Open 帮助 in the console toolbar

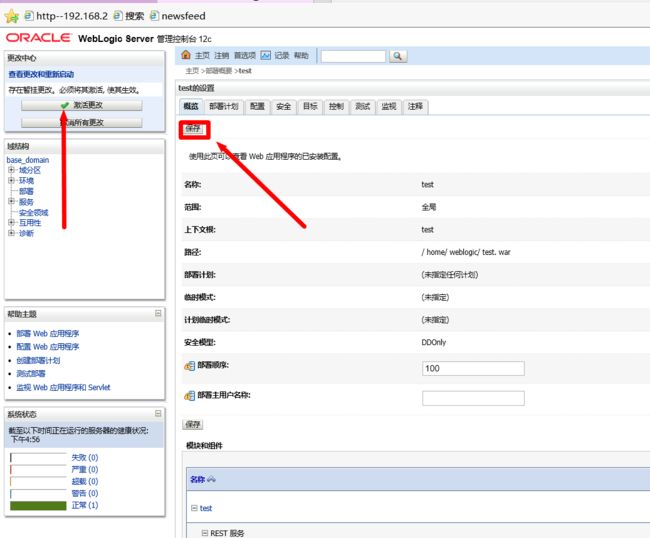[x=301, y=56]
